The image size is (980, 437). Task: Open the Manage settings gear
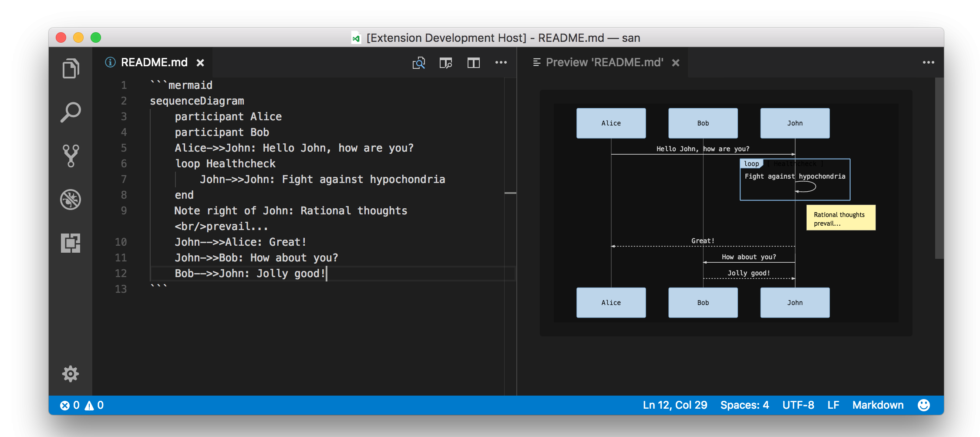pyautogui.click(x=71, y=373)
